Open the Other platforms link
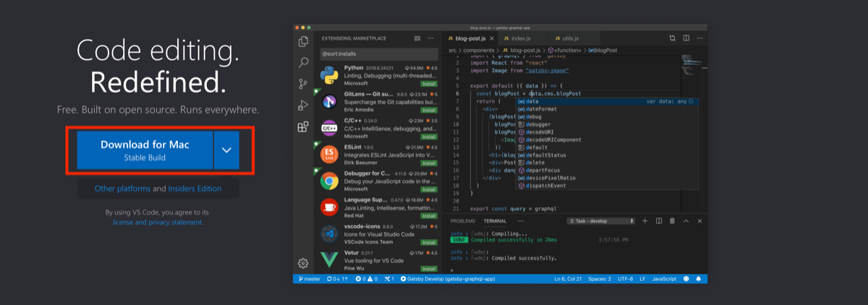This screenshot has width=868, height=305. [x=122, y=189]
